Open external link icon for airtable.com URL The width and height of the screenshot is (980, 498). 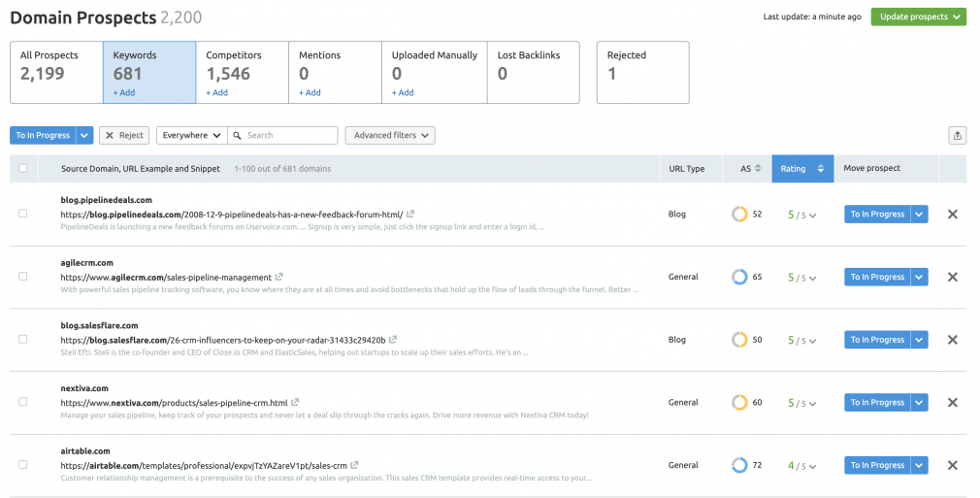coord(354,465)
